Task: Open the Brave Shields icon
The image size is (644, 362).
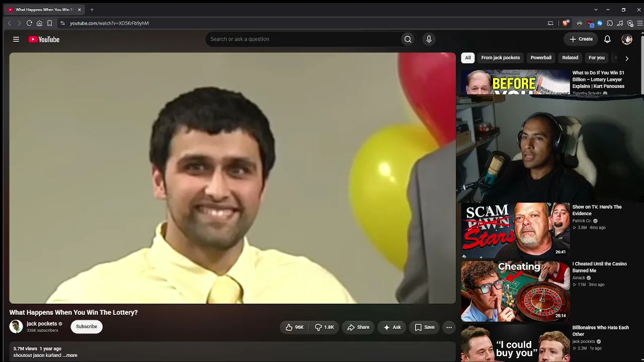Action: [x=566, y=23]
